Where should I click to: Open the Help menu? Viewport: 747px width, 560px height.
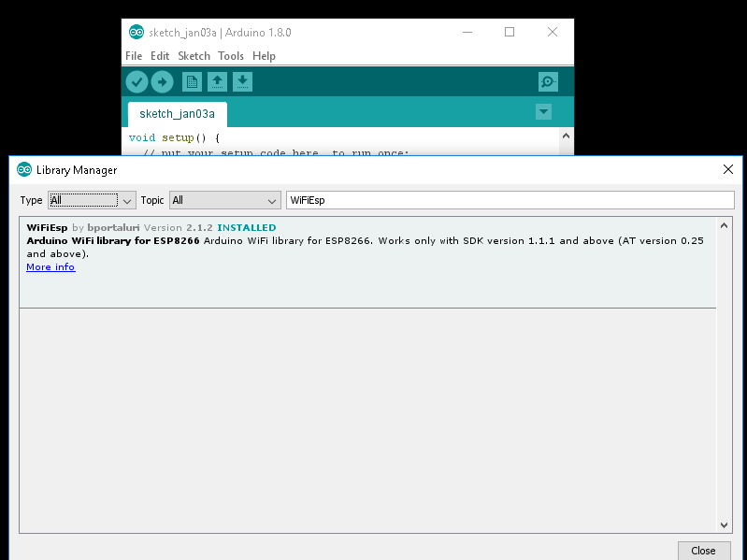pyautogui.click(x=264, y=56)
